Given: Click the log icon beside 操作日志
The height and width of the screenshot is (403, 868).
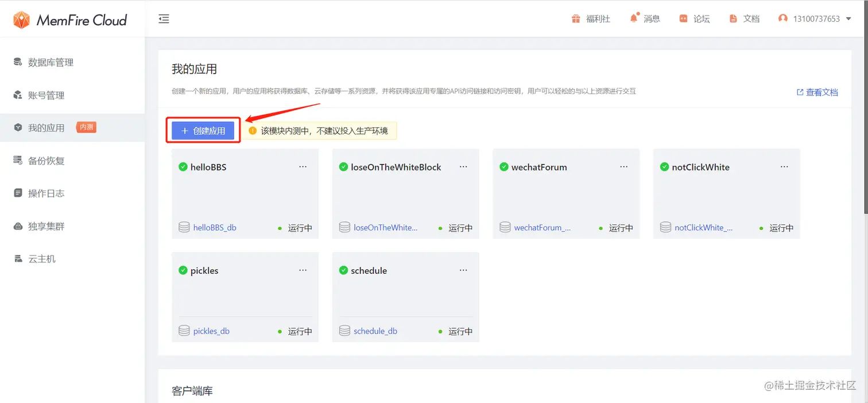Looking at the screenshot, I should (x=18, y=193).
